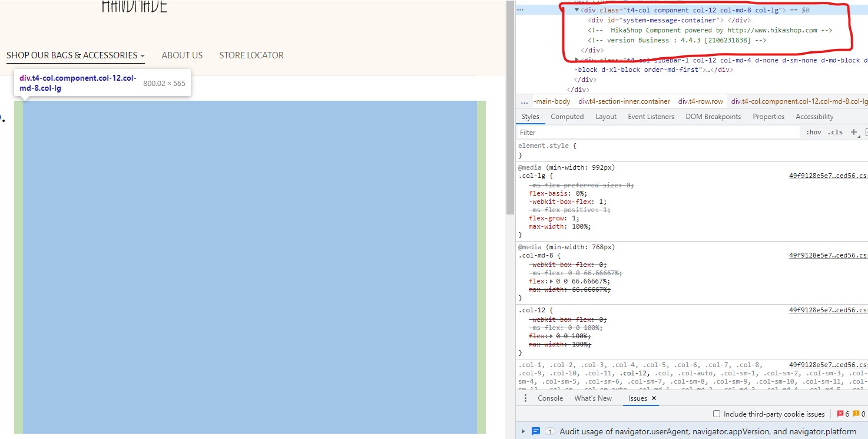
Task: Show collapsed breadcrumb ancestors via the ellipsis
Action: (x=524, y=101)
